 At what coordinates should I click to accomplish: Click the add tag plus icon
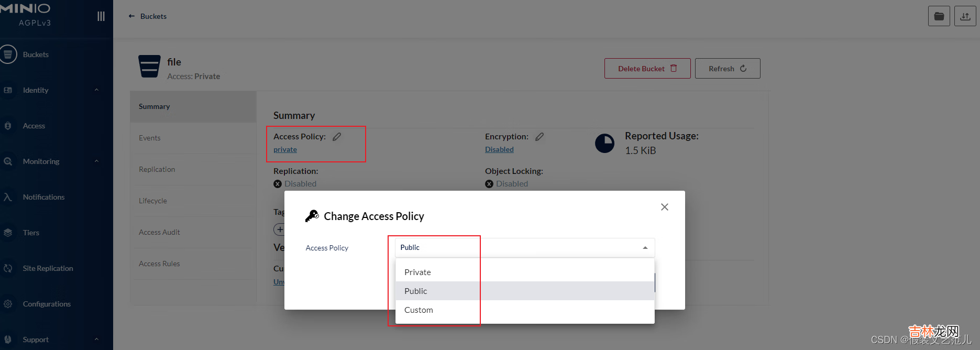click(280, 229)
